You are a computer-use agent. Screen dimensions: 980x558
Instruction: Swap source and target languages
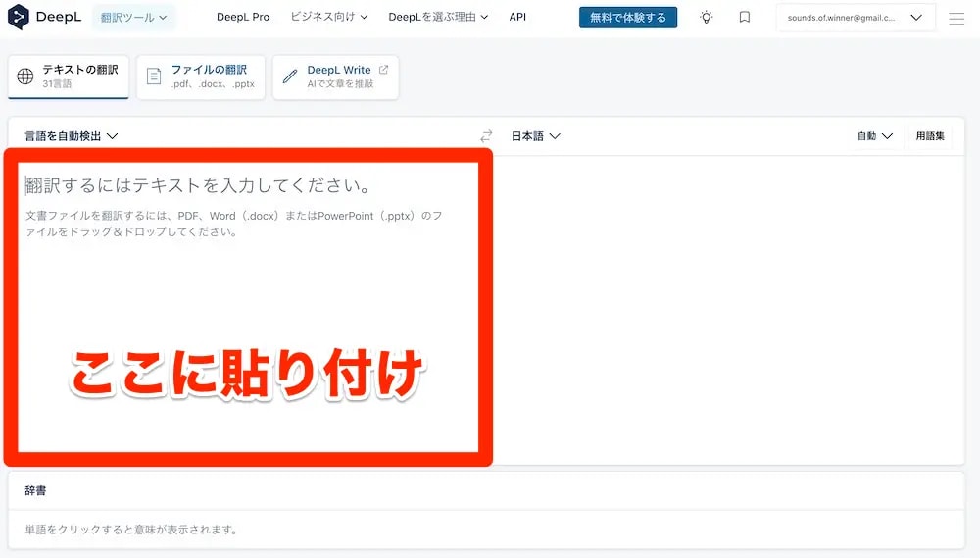(486, 136)
